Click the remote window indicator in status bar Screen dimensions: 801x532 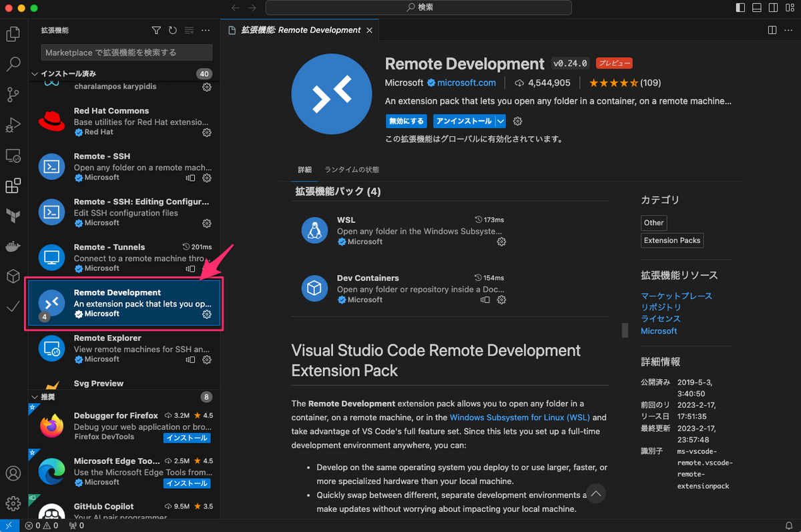click(9, 526)
